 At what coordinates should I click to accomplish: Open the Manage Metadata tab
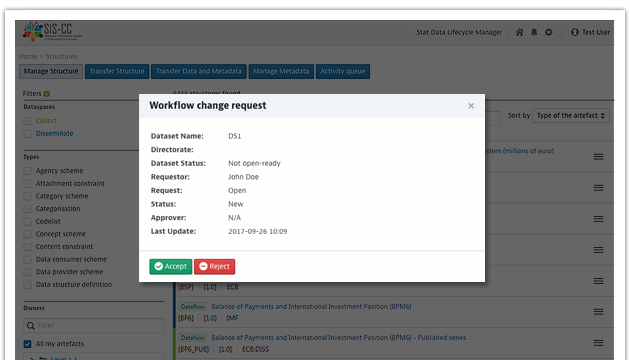pos(281,71)
